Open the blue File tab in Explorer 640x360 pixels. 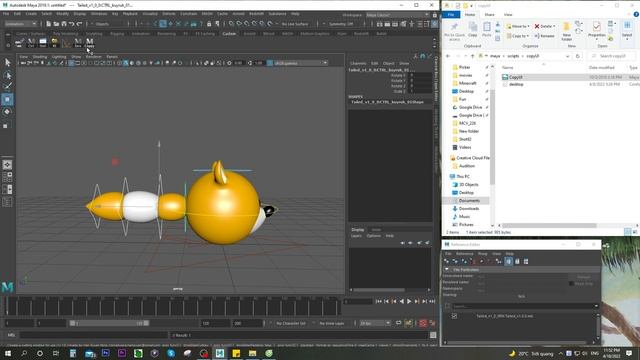point(451,15)
